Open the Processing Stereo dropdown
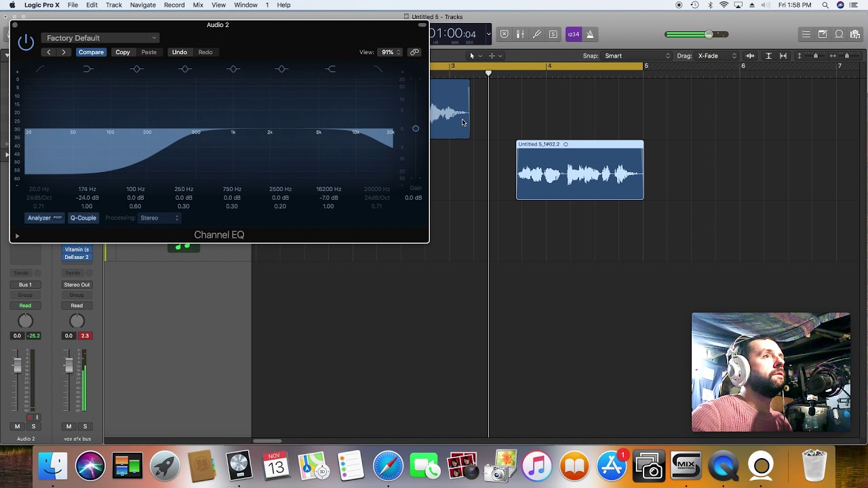Screen dimensions: 868x488 [x=159, y=218]
